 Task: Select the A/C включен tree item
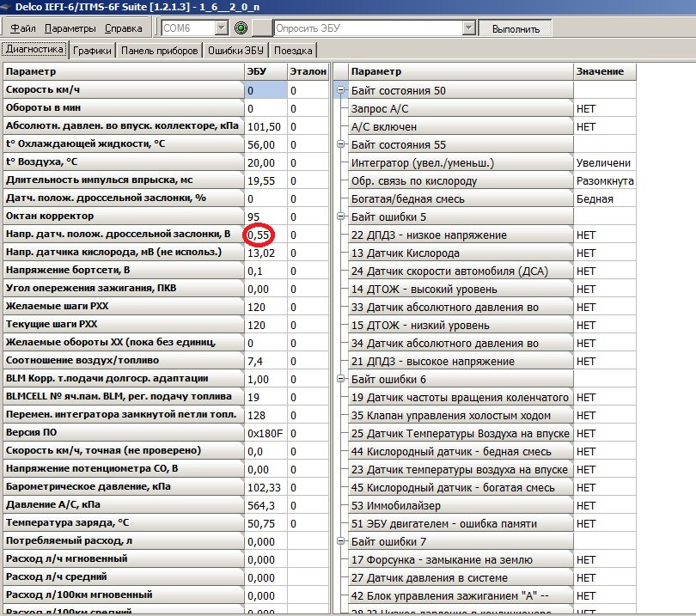point(461,127)
